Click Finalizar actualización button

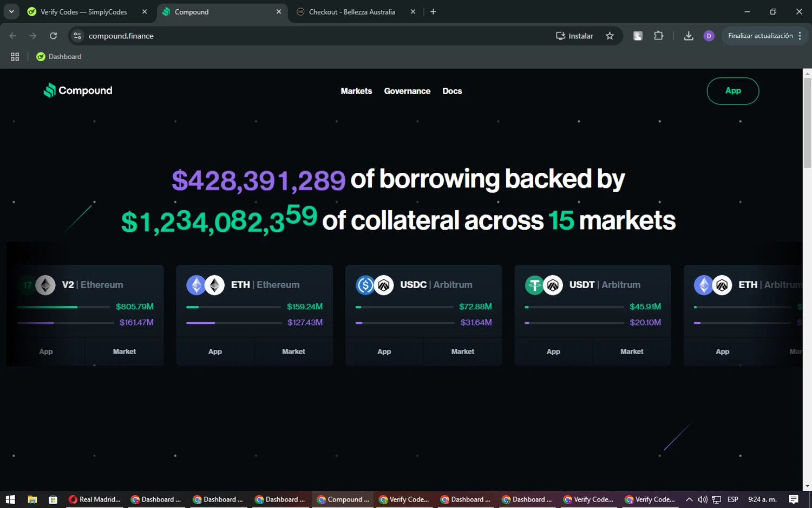click(x=760, y=36)
